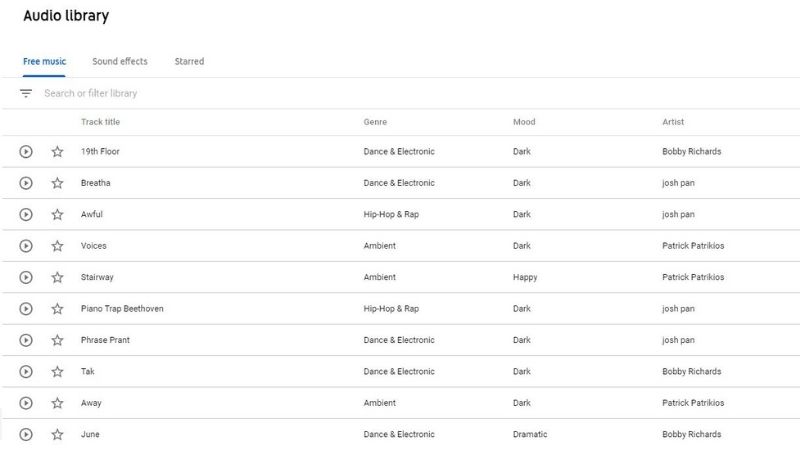Star the Awful track
800x450 pixels.
coord(57,214)
